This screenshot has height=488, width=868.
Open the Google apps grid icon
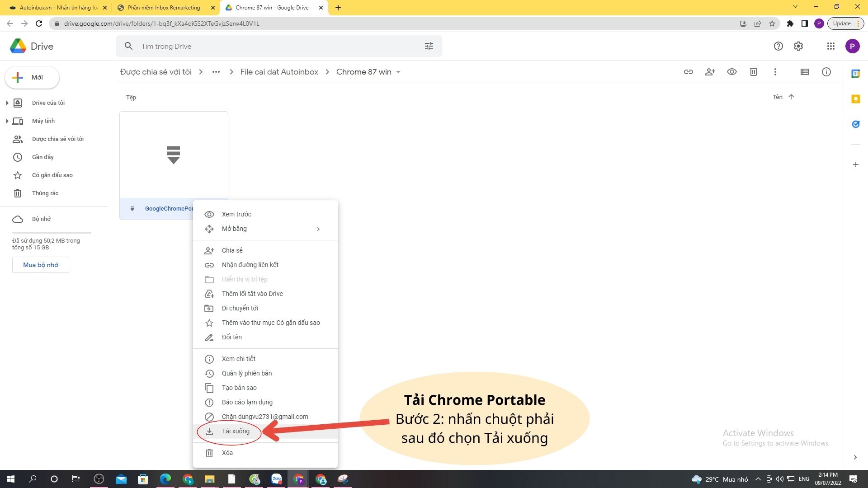click(830, 46)
